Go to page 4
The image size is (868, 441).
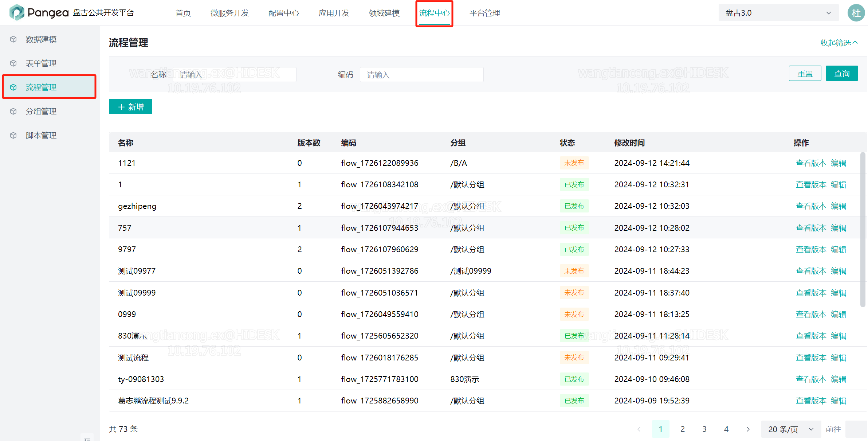click(726, 429)
